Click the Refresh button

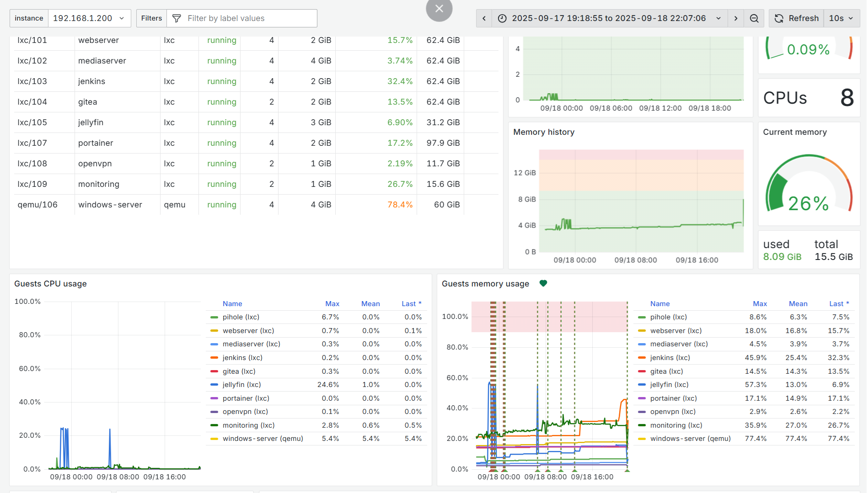(797, 18)
